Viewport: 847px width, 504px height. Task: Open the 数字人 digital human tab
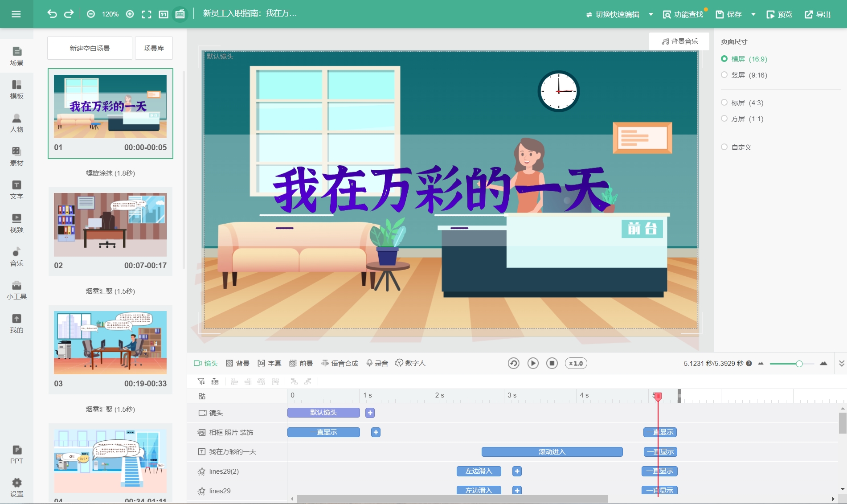coord(410,363)
